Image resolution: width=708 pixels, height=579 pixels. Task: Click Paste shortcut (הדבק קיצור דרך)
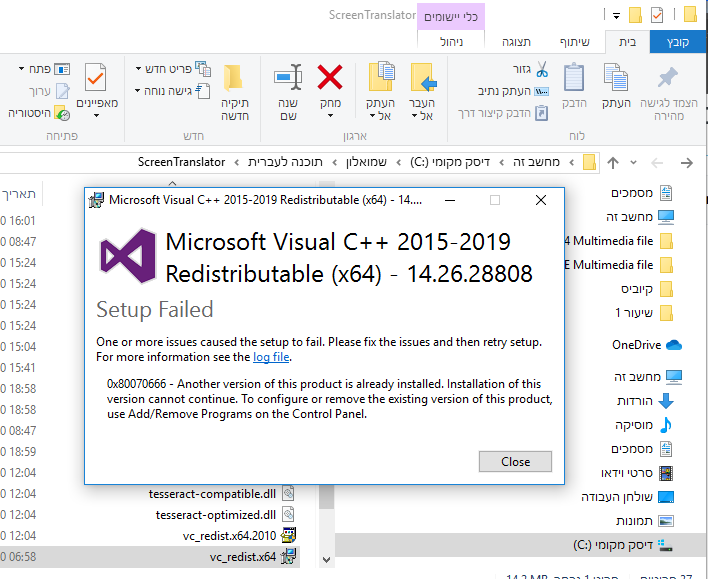click(503, 113)
